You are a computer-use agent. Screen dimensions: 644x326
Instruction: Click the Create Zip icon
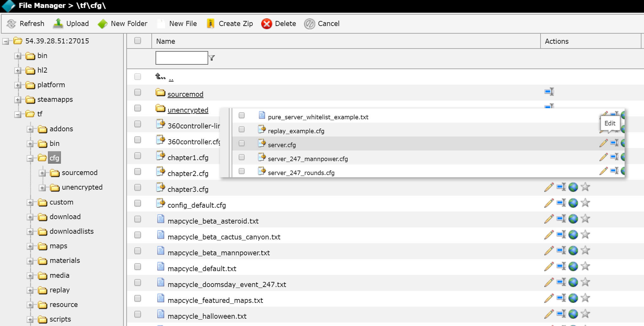(210, 24)
